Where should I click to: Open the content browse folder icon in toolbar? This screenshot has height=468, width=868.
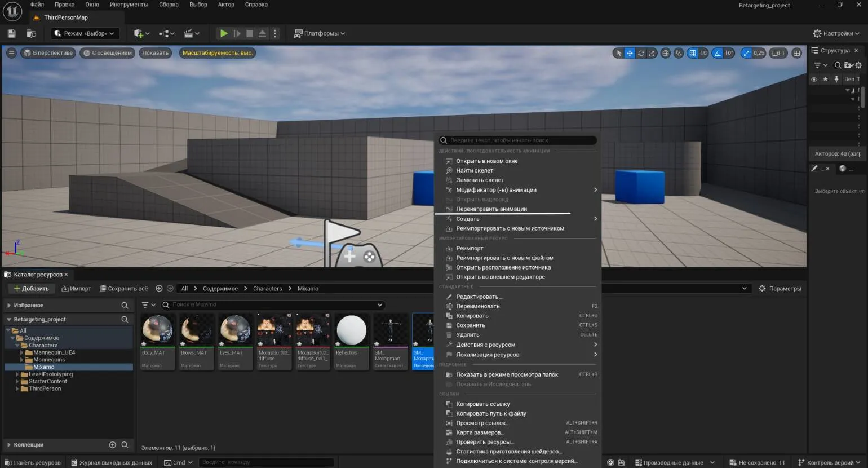coord(32,34)
